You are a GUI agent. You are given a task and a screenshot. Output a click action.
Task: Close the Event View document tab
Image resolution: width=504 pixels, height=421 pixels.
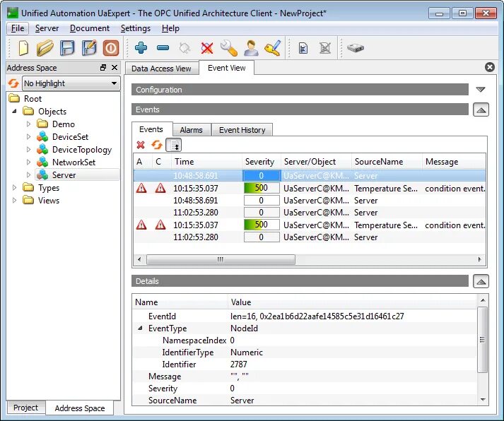(x=490, y=67)
